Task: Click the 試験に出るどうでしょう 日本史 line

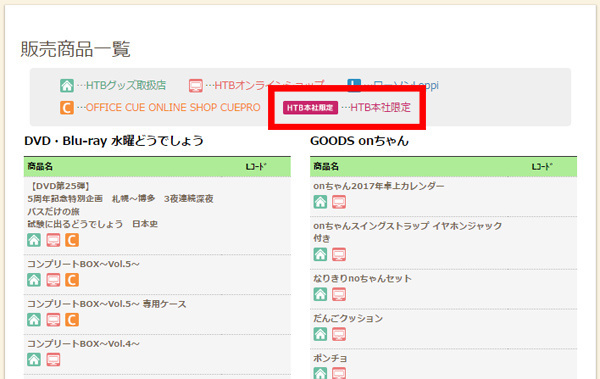Action: (x=93, y=224)
